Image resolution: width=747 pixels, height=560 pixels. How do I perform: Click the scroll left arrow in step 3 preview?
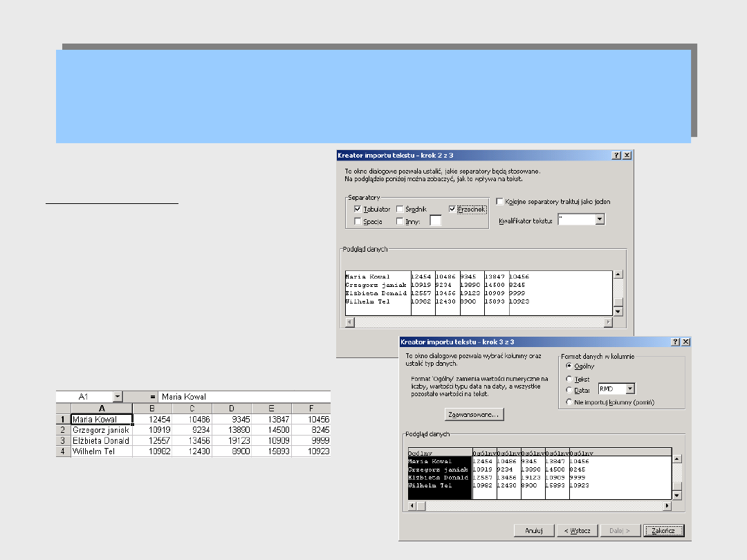point(412,506)
